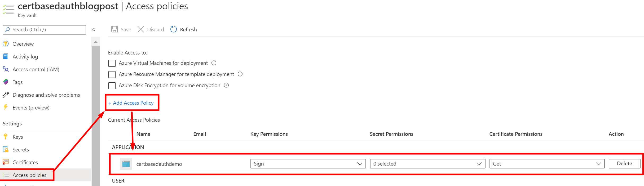
Task: Delete the certbasedauthdemo policy
Action: 624,163
